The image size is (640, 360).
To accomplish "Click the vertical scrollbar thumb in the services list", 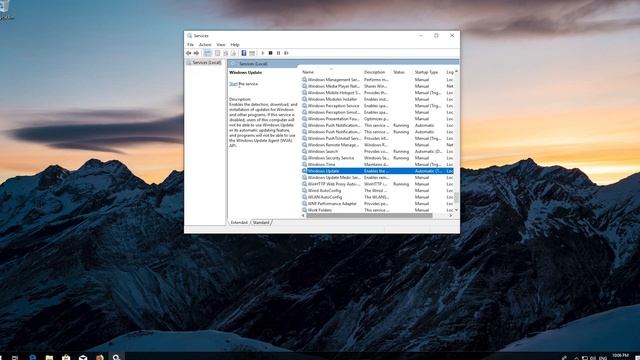I will coord(456,197).
